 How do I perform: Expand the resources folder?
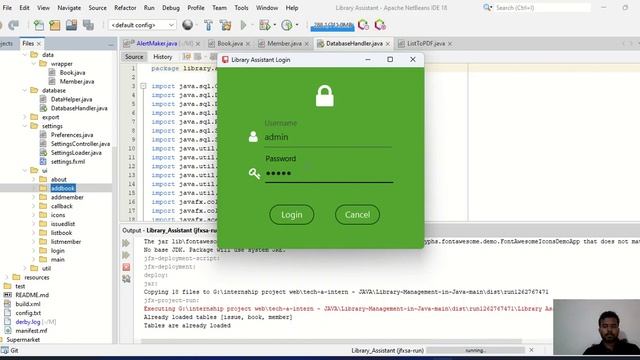tap(7, 277)
